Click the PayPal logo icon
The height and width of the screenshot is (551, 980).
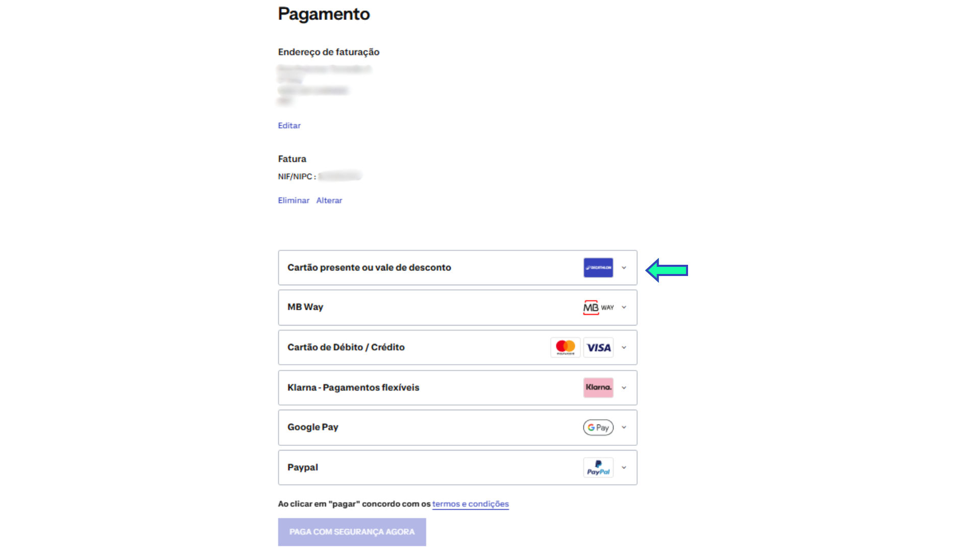click(598, 468)
